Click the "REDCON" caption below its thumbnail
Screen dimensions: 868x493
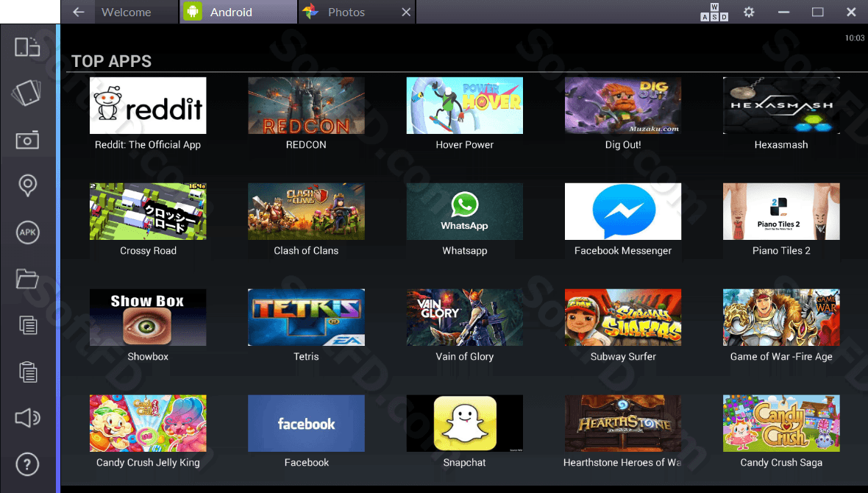(x=306, y=144)
